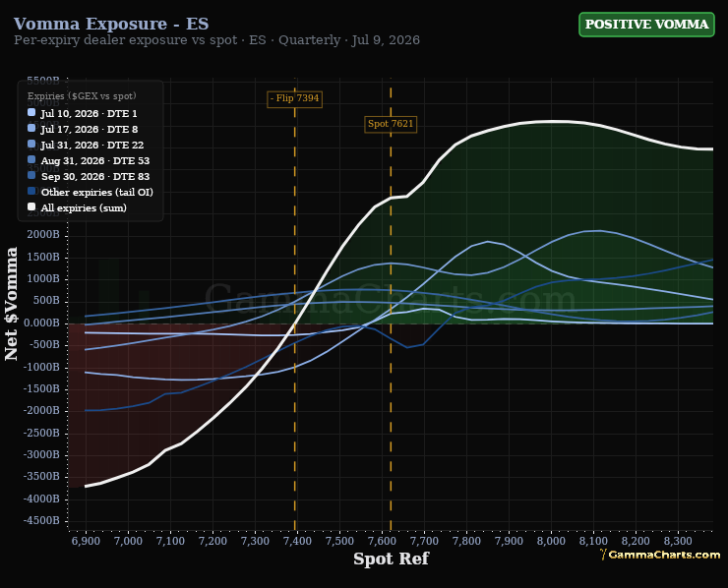Click the POSITIVE VOMMA badge
The image size is (728, 588).
646,25
